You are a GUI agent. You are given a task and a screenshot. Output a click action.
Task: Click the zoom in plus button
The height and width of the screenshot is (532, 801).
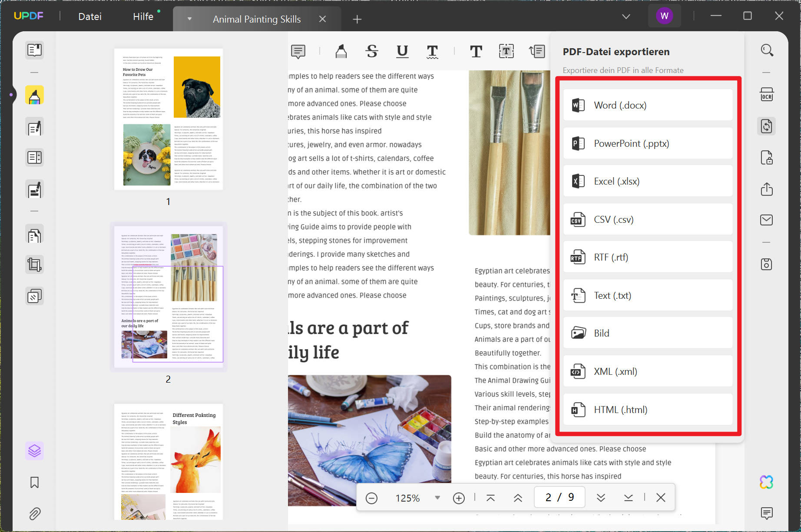[459, 498]
